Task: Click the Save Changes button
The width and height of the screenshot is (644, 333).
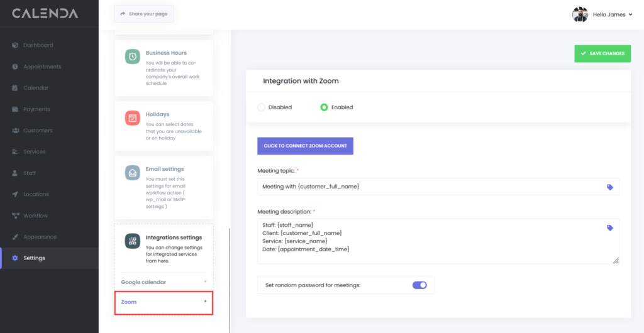Action: tap(602, 53)
